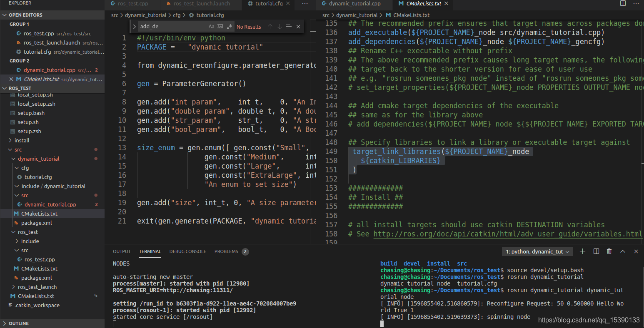
Task: Click the tutorial.cfg breadcrumb in left editor
Action: 210,15
